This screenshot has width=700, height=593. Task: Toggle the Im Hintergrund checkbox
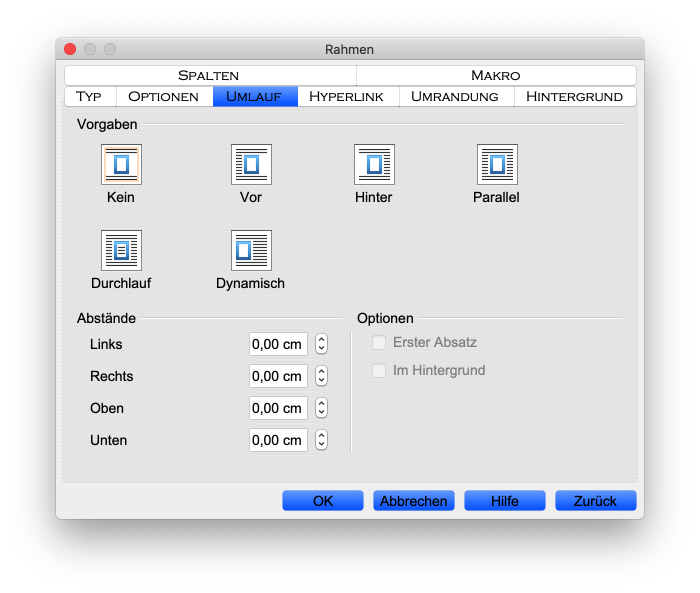click(379, 370)
